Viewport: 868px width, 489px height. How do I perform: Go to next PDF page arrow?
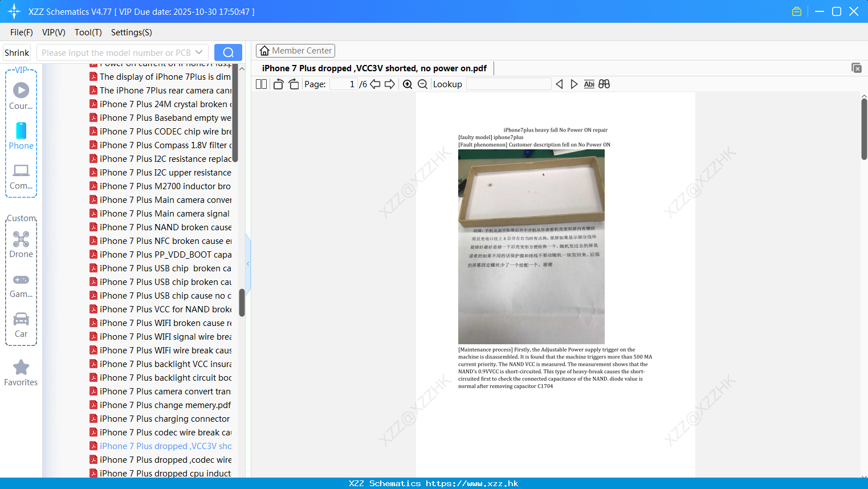pos(390,84)
